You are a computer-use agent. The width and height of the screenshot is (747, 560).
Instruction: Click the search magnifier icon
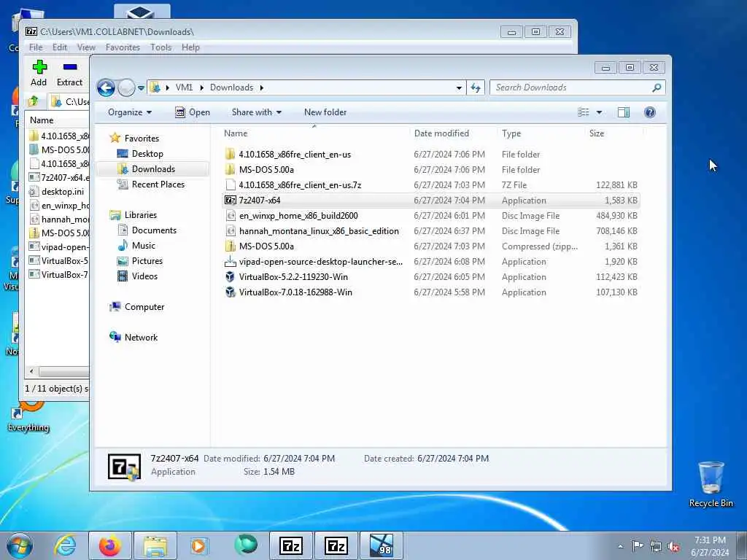657,87
